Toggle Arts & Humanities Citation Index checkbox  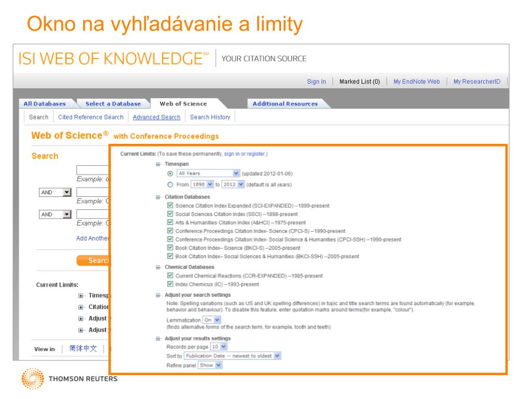[x=170, y=222]
